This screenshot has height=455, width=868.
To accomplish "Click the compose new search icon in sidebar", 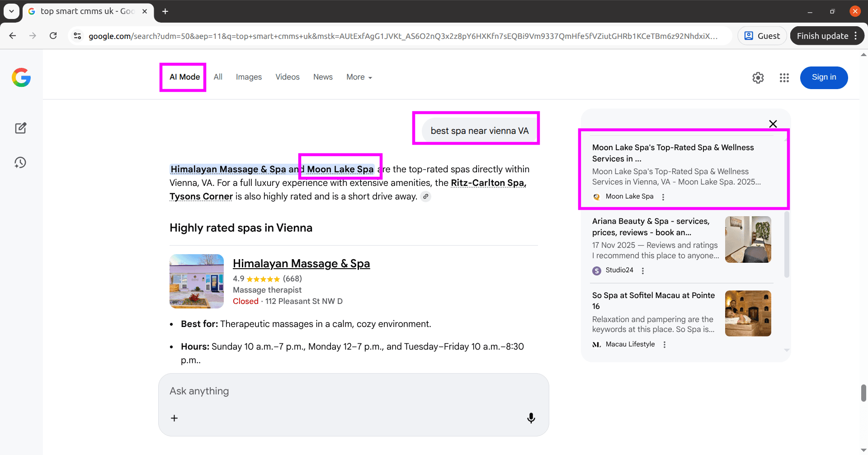I will tap(21, 128).
